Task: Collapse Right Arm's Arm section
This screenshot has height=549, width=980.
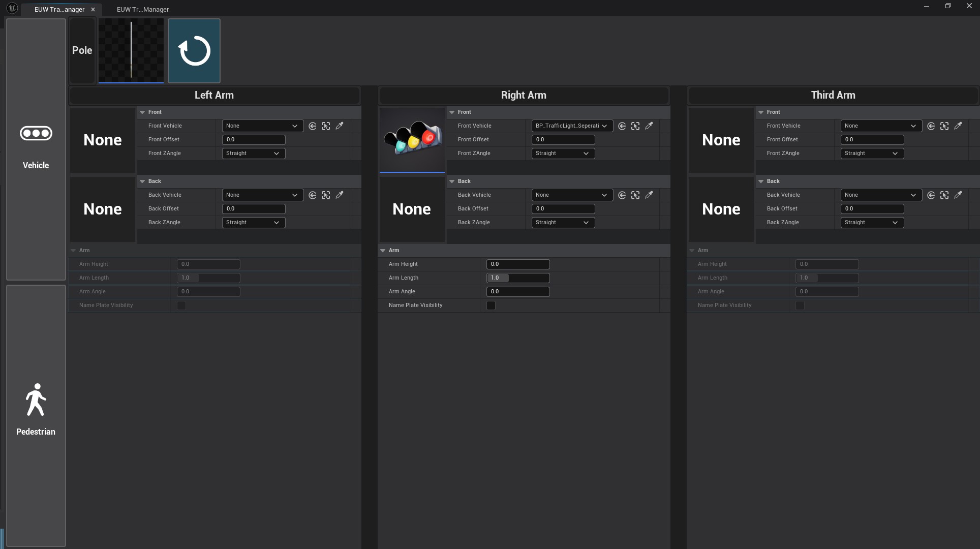Action: tap(383, 251)
